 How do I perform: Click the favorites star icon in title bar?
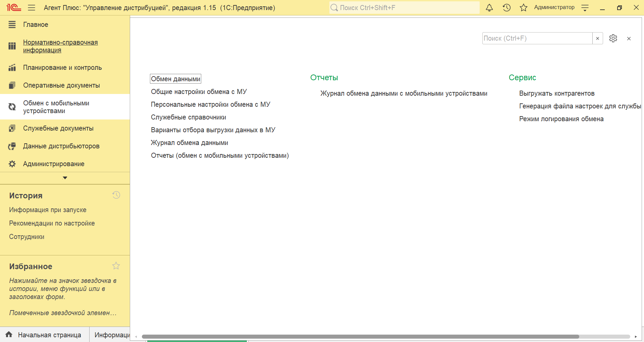coord(523,8)
